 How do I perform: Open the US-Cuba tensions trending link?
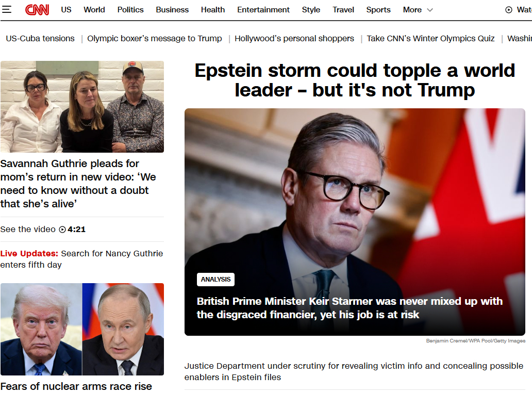pos(40,38)
